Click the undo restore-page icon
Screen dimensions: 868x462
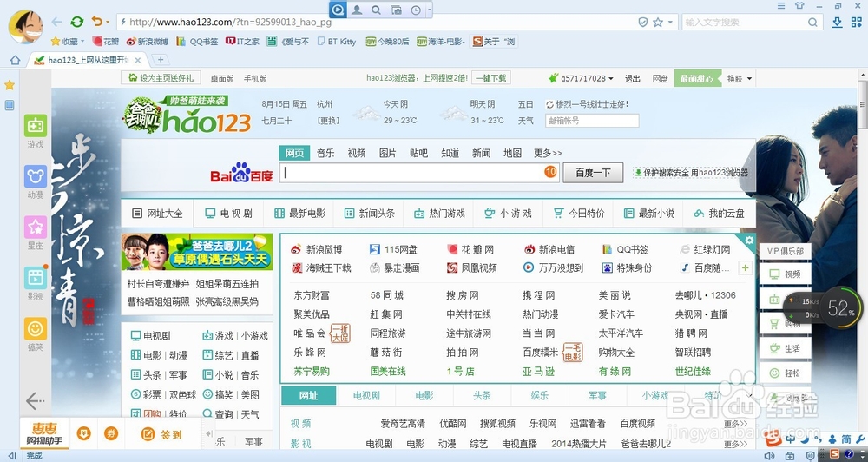pyautogui.click(x=97, y=22)
